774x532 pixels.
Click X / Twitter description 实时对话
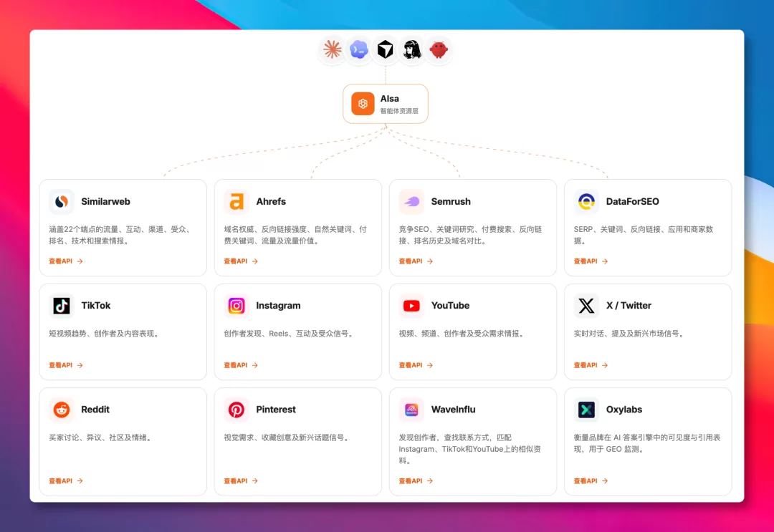click(630, 334)
